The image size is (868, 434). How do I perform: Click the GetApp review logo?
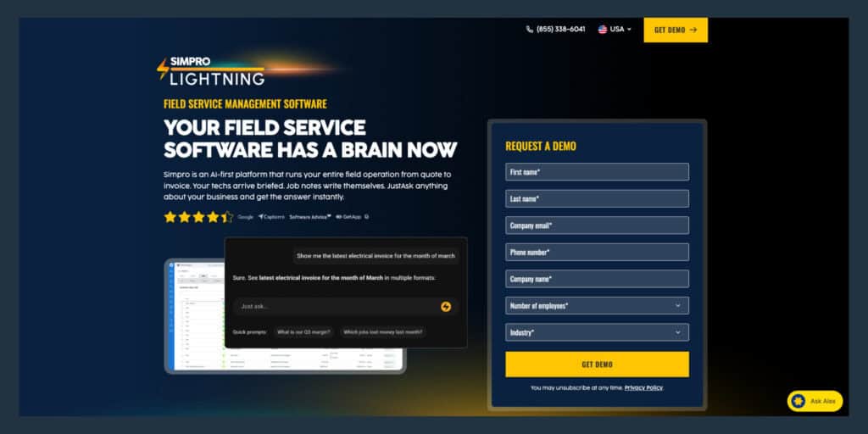pyautogui.click(x=348, y=217)
